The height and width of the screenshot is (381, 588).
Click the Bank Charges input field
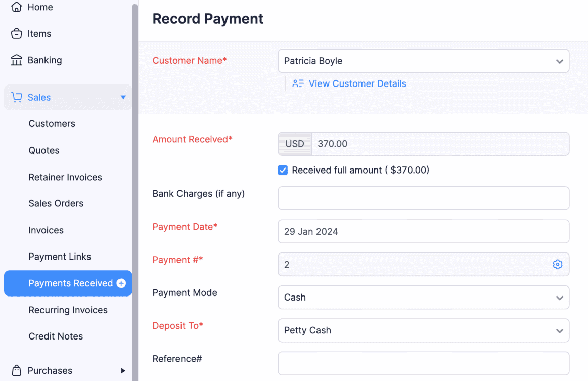(423, 198)
